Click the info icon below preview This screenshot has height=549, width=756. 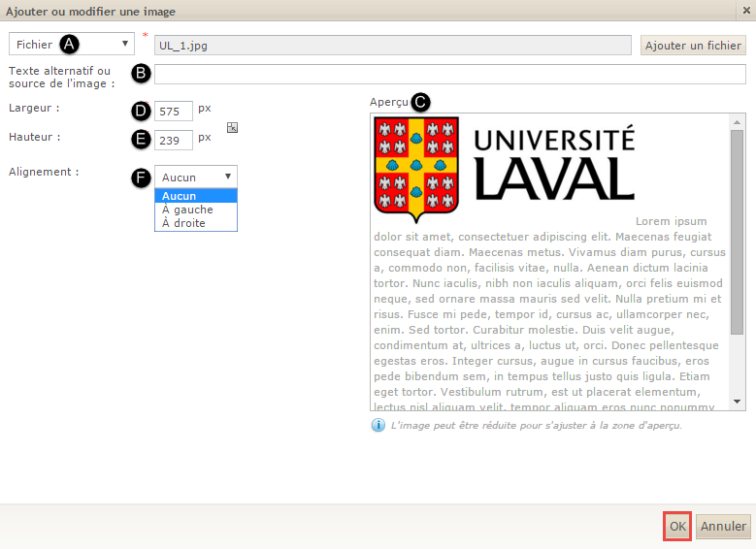click(378, 425)
